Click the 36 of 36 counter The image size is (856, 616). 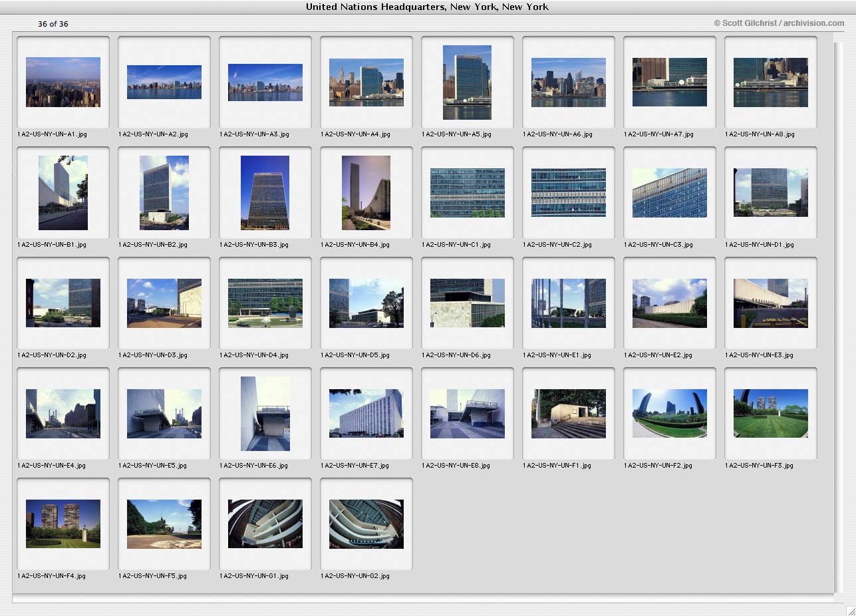coord(53,24)
